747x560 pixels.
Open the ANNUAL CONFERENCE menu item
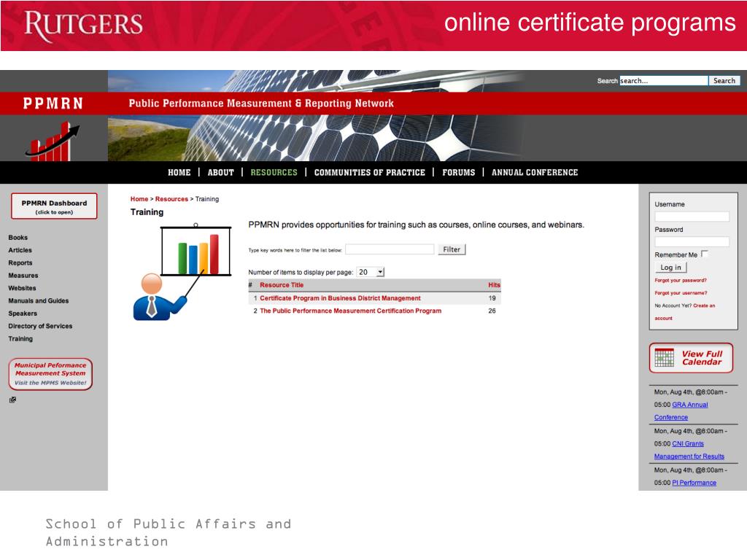click(x=535, y=172)
